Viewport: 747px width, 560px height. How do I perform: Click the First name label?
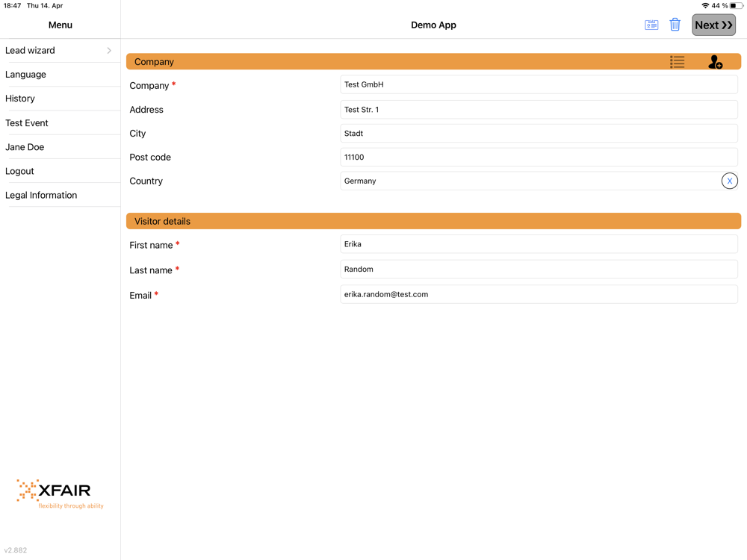click(151, 245)
